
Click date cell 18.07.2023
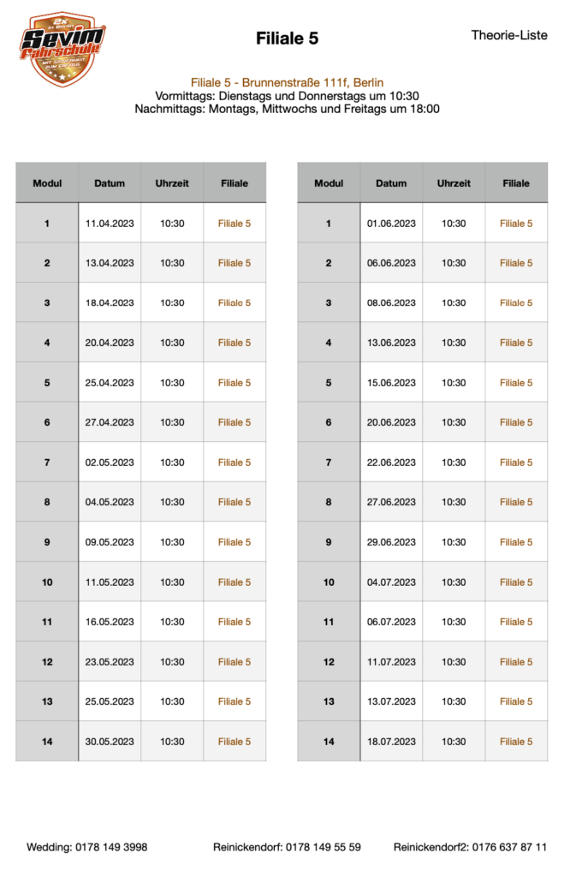[391, 742]
